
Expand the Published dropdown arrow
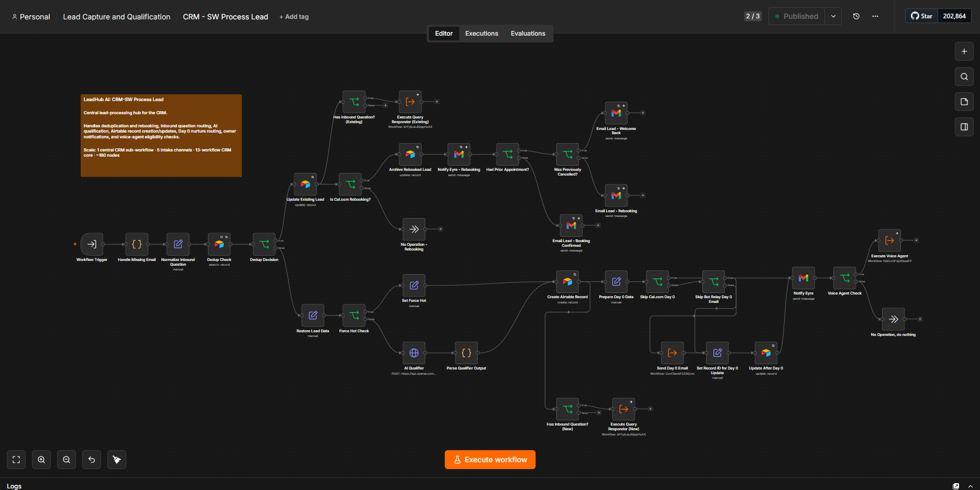point(833,16)
